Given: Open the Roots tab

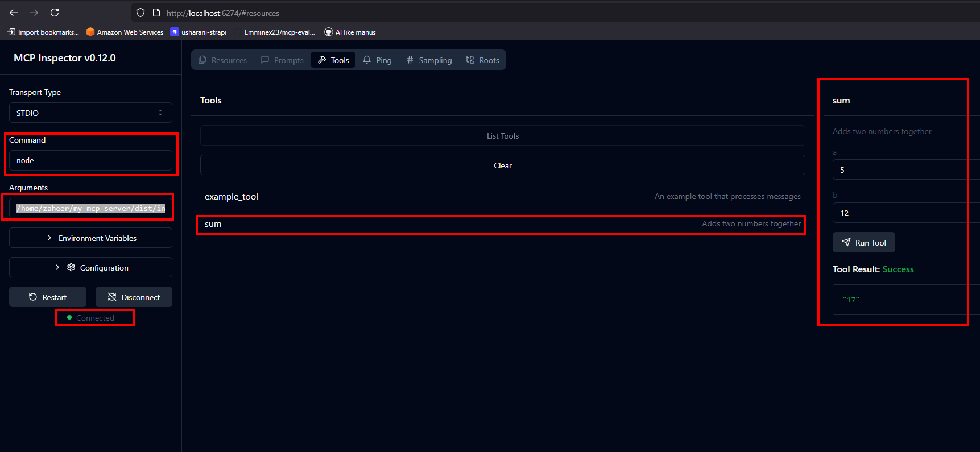Looking at the screenshot, I should pos(482,60).
